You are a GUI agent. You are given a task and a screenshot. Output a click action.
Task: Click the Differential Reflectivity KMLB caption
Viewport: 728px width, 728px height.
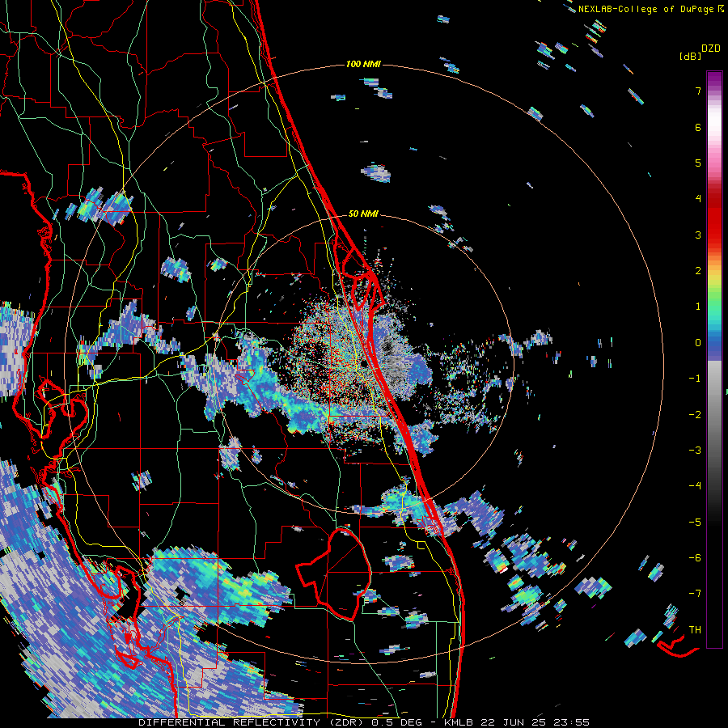point(364,722)
